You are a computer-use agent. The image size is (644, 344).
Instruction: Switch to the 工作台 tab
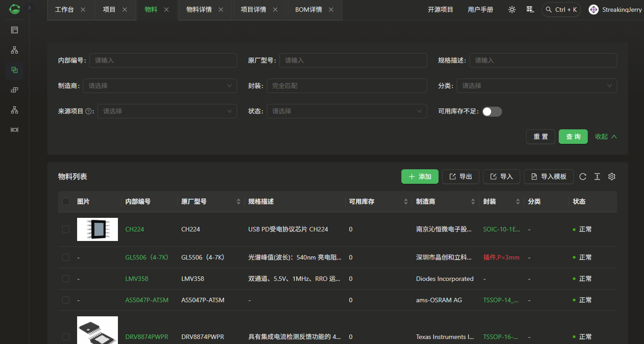[64, 10]
